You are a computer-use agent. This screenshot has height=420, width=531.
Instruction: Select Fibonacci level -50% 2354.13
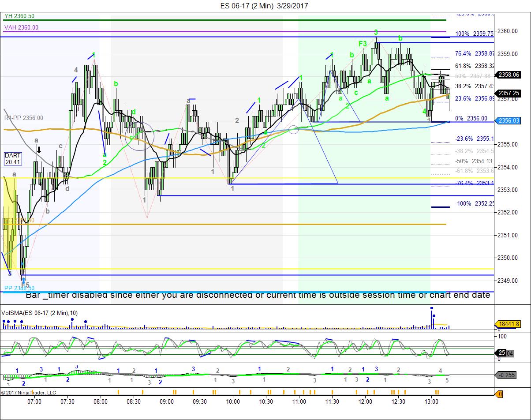click(x=474, y=161)
